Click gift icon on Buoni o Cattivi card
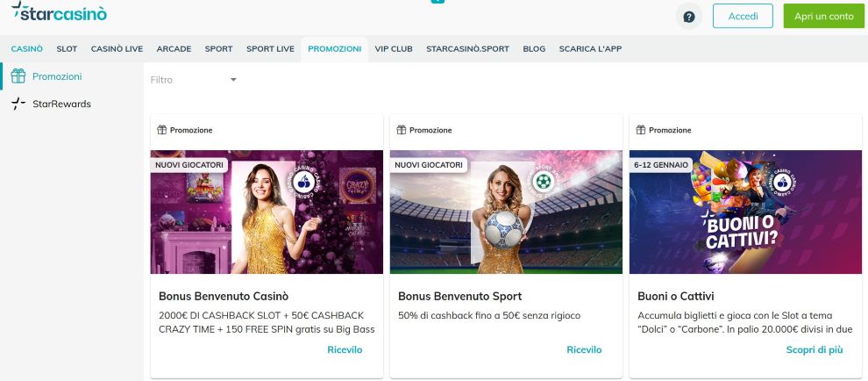 tap(641, 130)
